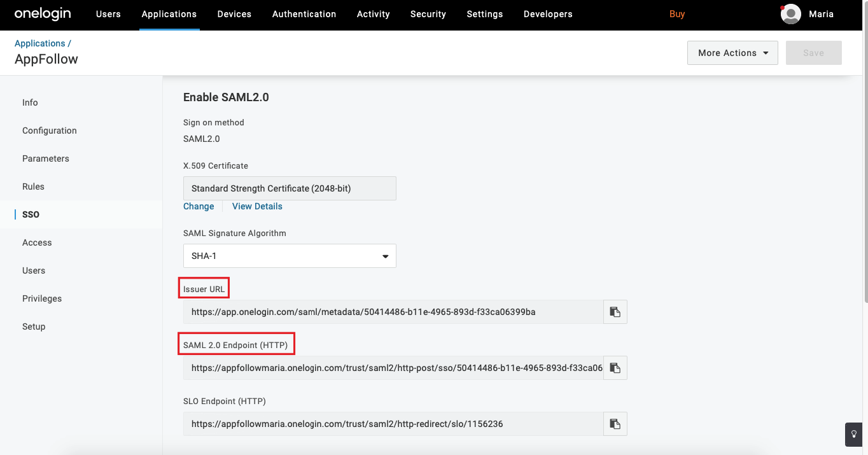Click the SAML 2.0 Endpoint (HTTP) label
The width and height of the screenshot is (868, 455).
tap(235, 346)
